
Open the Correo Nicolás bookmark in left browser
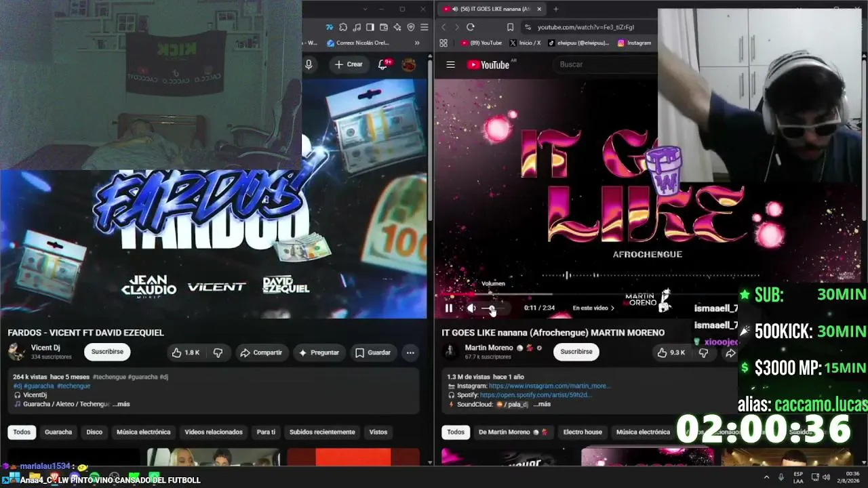[x=358, y=43]
